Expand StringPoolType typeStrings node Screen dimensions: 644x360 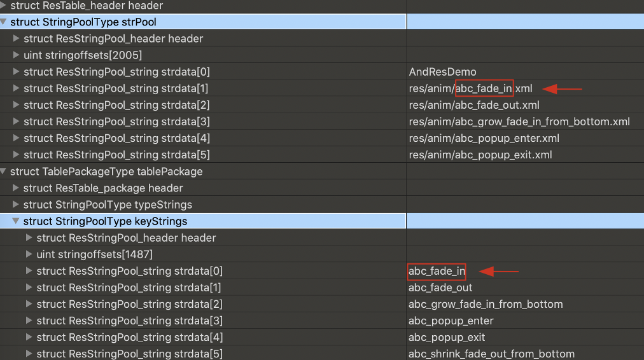click(17, 205)
